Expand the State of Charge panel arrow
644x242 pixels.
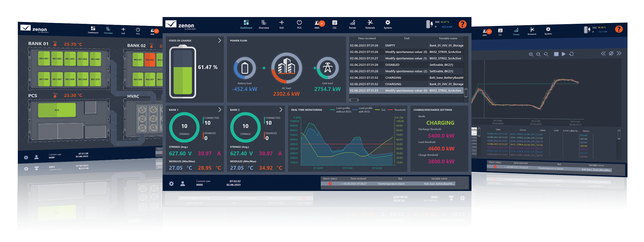pos(219,41)
